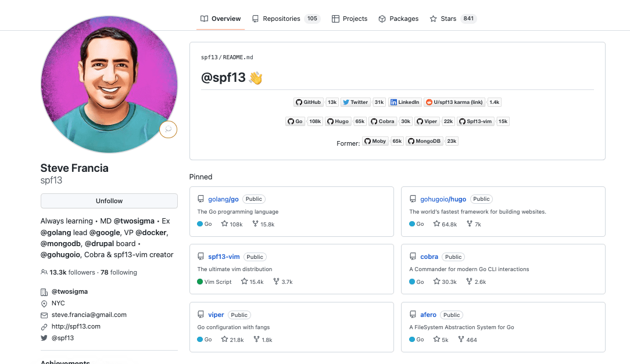This screenshot has width=630, height=364.
Task: Click the afero fork count 464
Action: point(467,340)
